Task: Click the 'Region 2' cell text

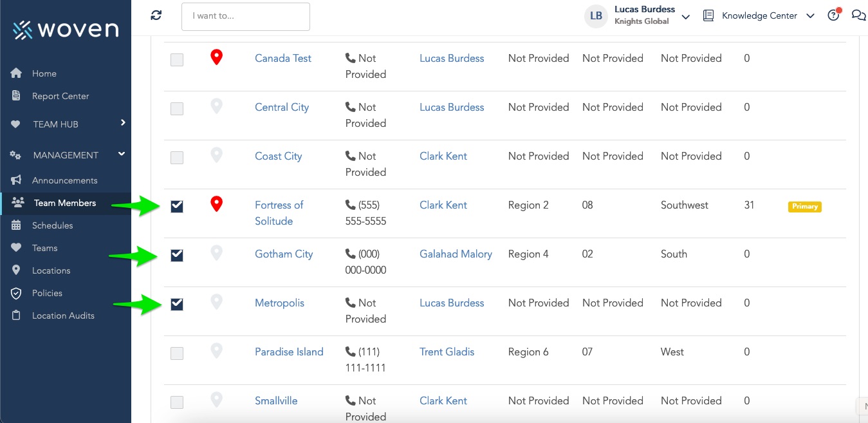Action: [528, 205]
